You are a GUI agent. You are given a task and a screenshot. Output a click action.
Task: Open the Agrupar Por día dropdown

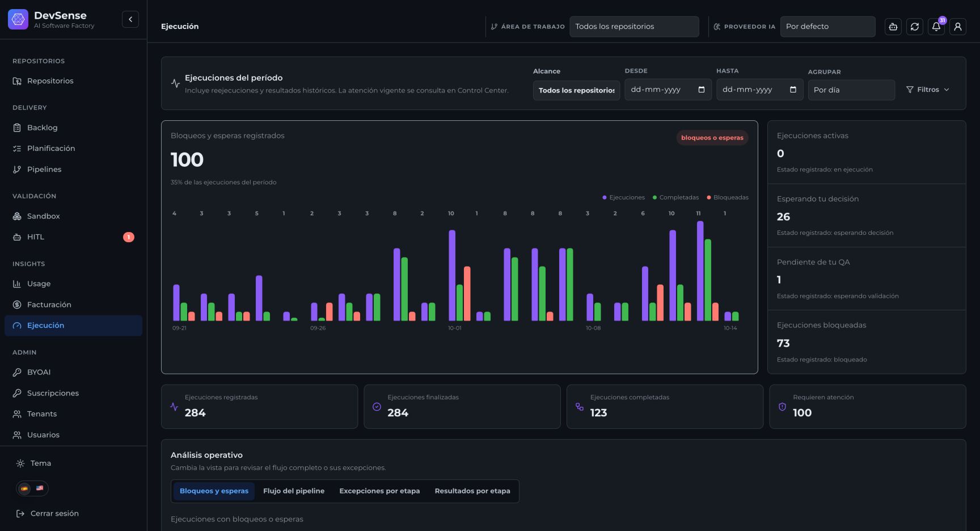[x=851, y=90]
